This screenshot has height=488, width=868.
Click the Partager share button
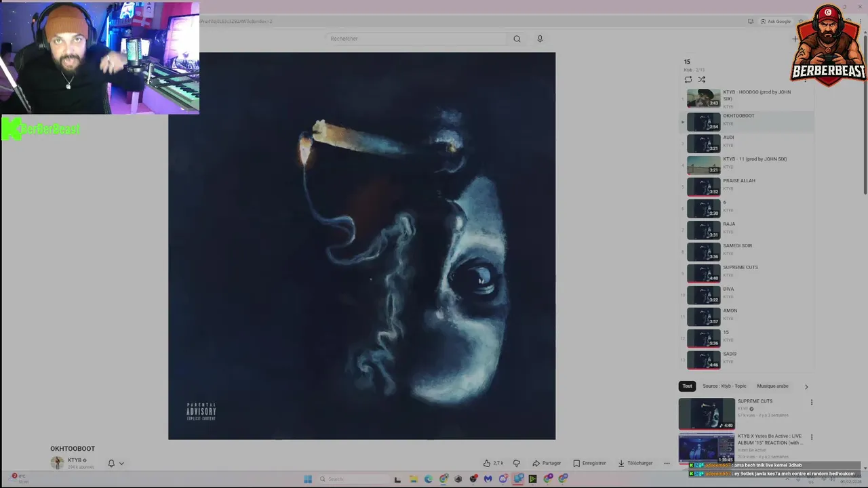[x=547, y=463]
